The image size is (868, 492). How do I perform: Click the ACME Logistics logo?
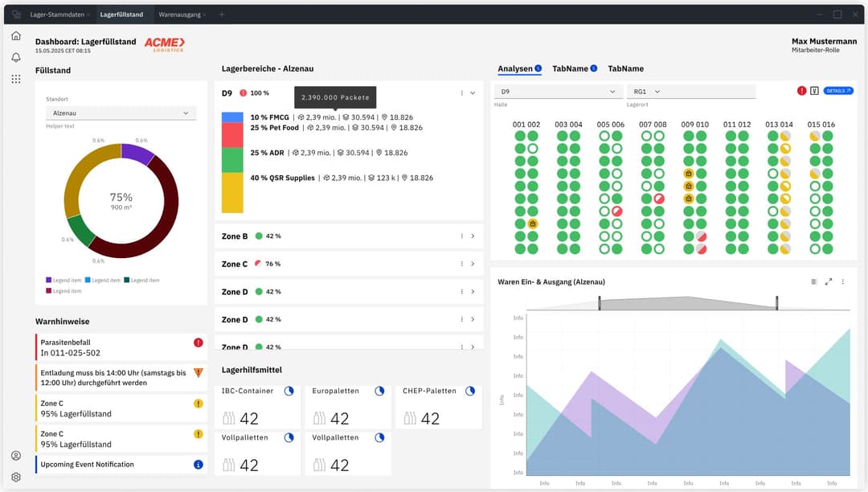pos(166,44)
